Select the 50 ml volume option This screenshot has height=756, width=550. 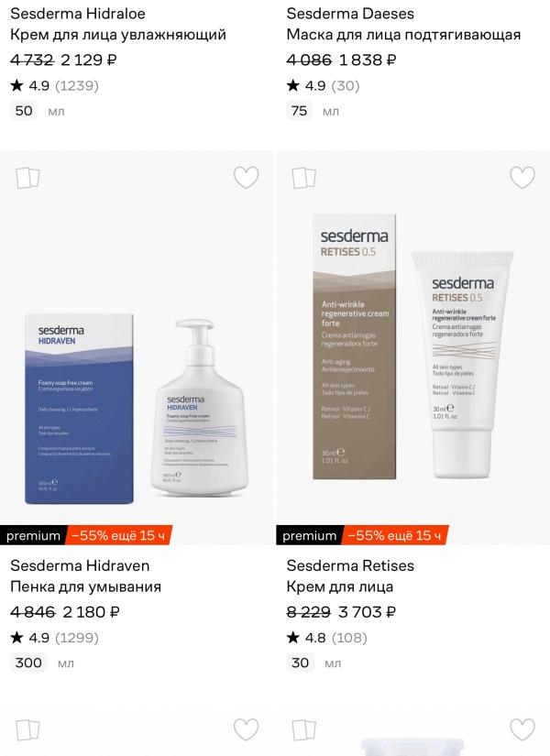coord(24,111)
